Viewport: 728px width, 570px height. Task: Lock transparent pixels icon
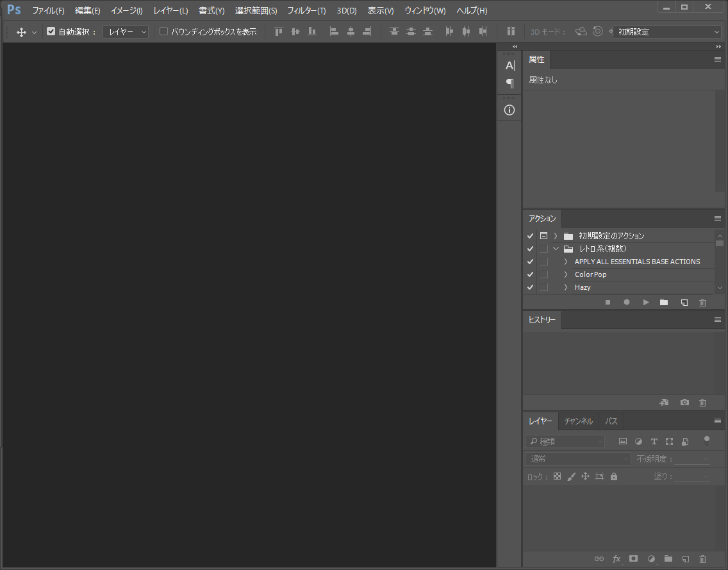click(x=557, y=476)
